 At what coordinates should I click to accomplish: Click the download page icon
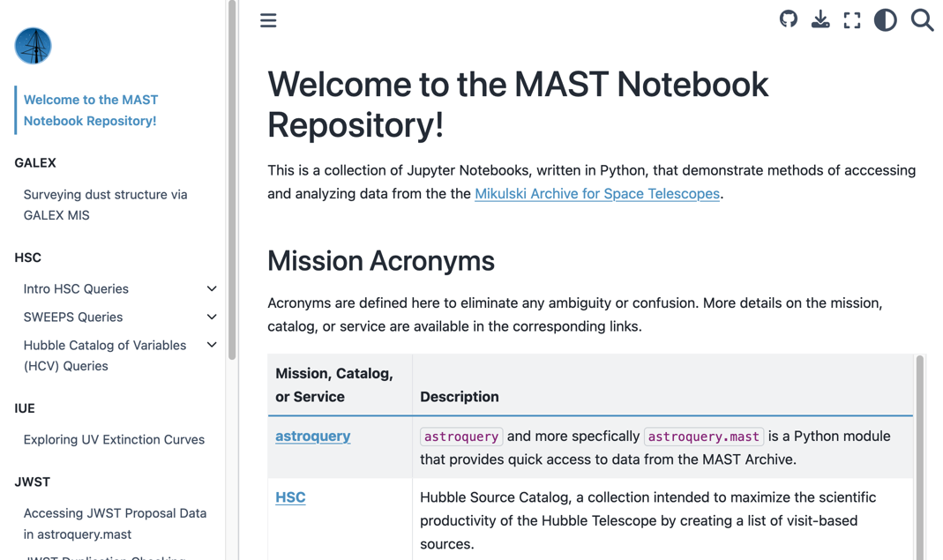click(820, 19)
